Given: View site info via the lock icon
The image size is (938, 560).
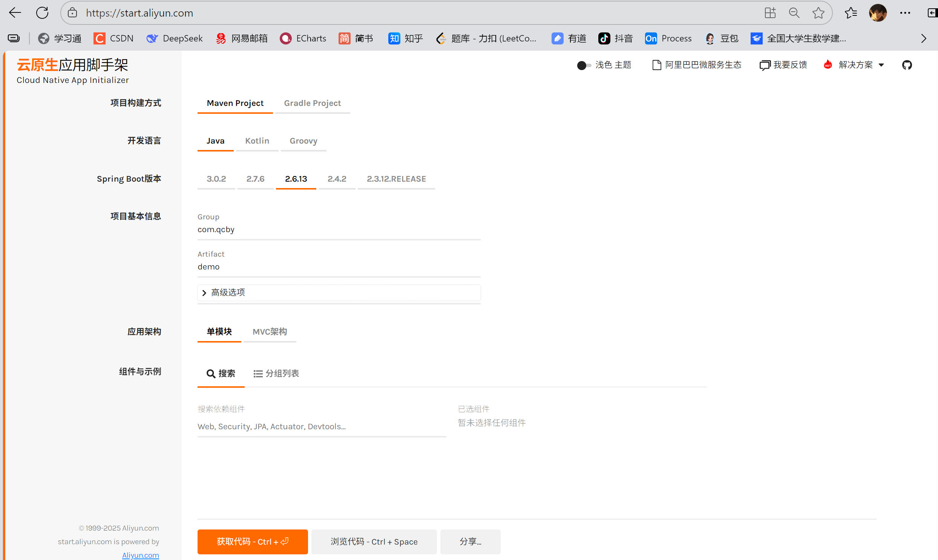Looking at the screenshot, I should [72, 13].
